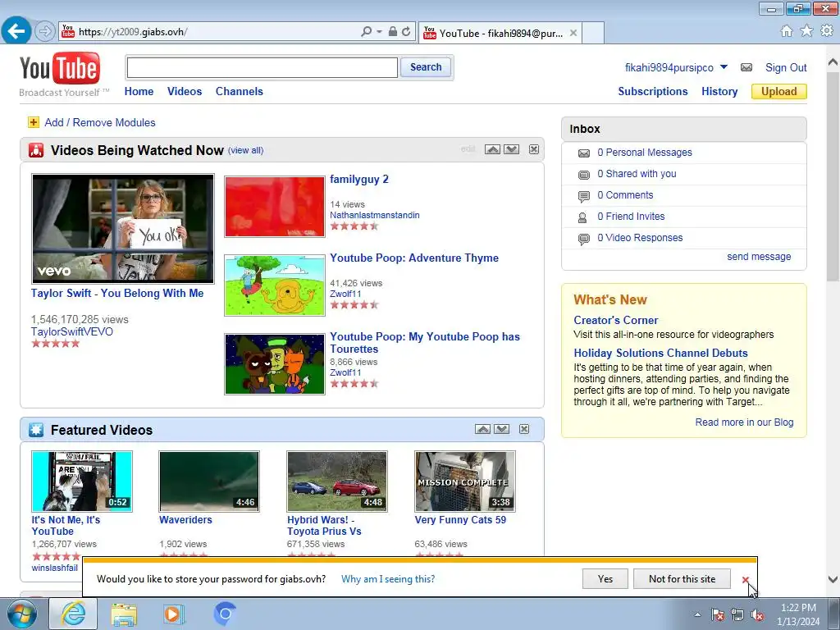Image resolution: width=840 pixels, height=630 pixels.
Task: Click the Search button
Action: tap(426, 67)
